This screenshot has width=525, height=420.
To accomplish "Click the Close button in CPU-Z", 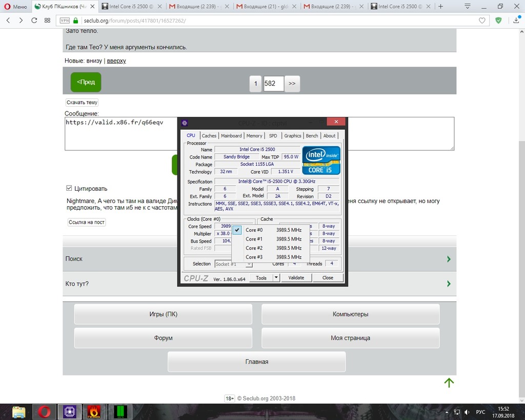I will click(328, 277).
